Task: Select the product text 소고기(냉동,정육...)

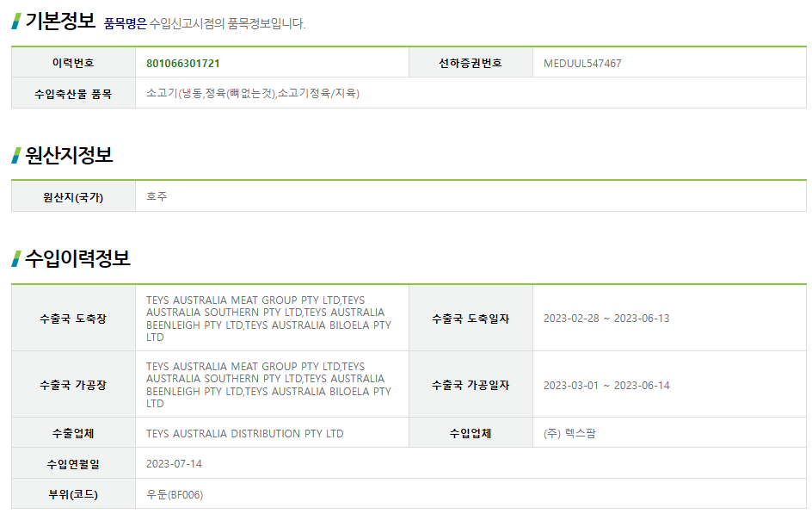Action: tap(253, 93)
